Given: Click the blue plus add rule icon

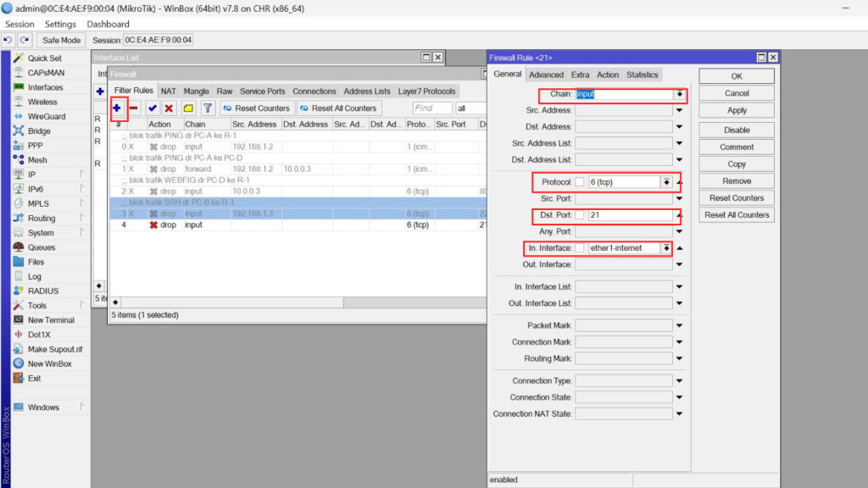Looking at the screenshot, I should pos(118,108).
